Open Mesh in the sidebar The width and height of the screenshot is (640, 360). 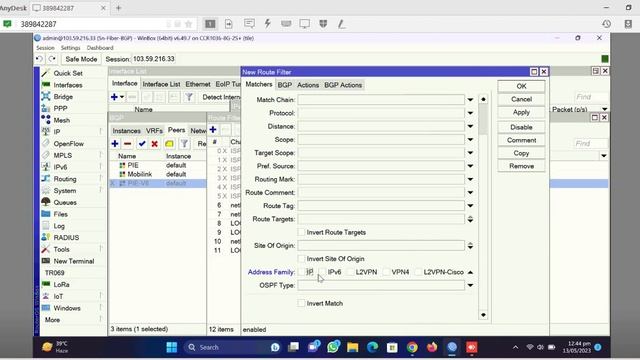[62, 120]
